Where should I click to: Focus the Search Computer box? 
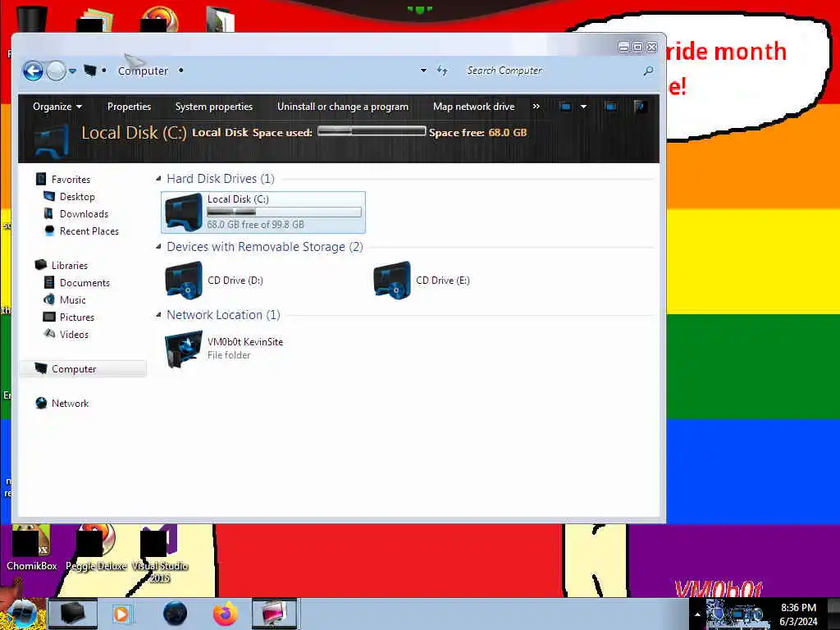pyautogui.click(x=552, y=71)
